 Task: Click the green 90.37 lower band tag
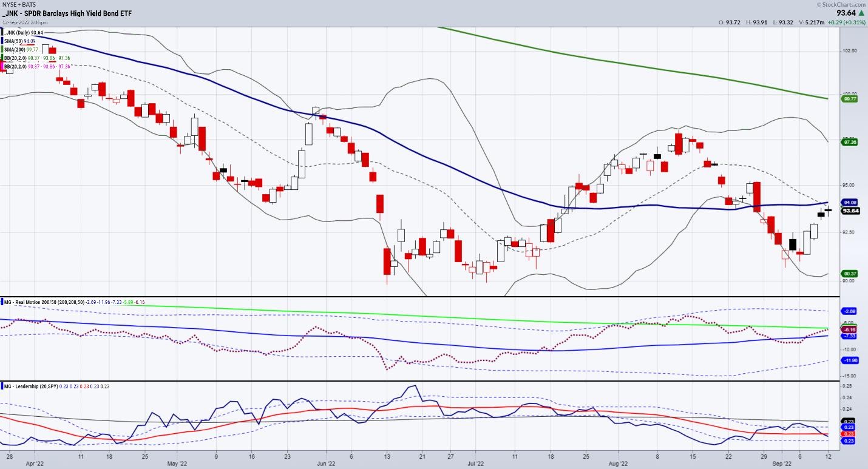(850, 274)
